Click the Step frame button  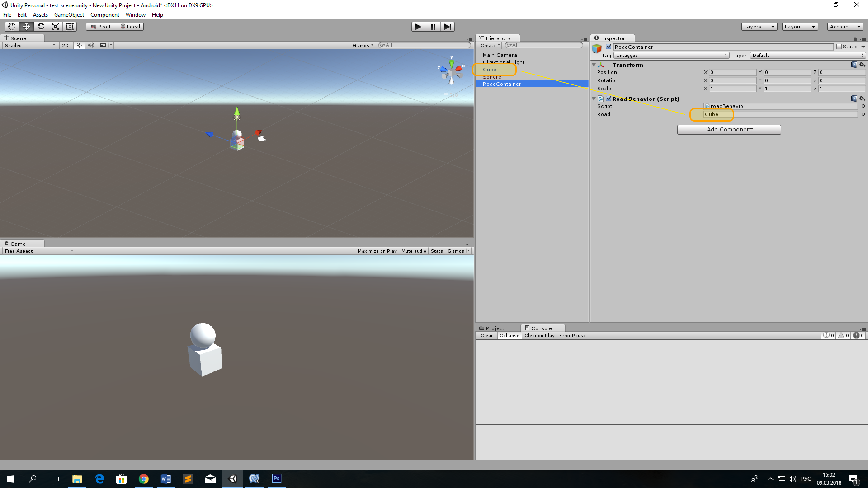(x=448, y=27)
